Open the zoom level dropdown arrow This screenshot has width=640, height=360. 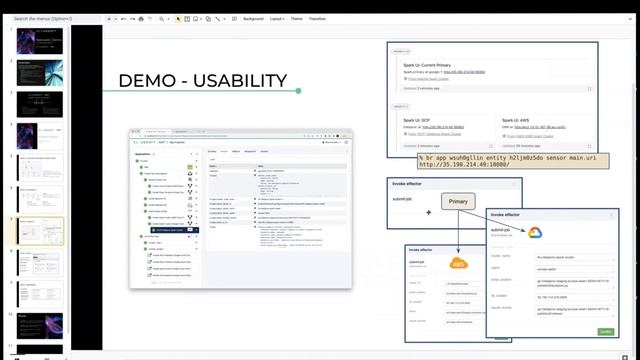tap(168, 19)
